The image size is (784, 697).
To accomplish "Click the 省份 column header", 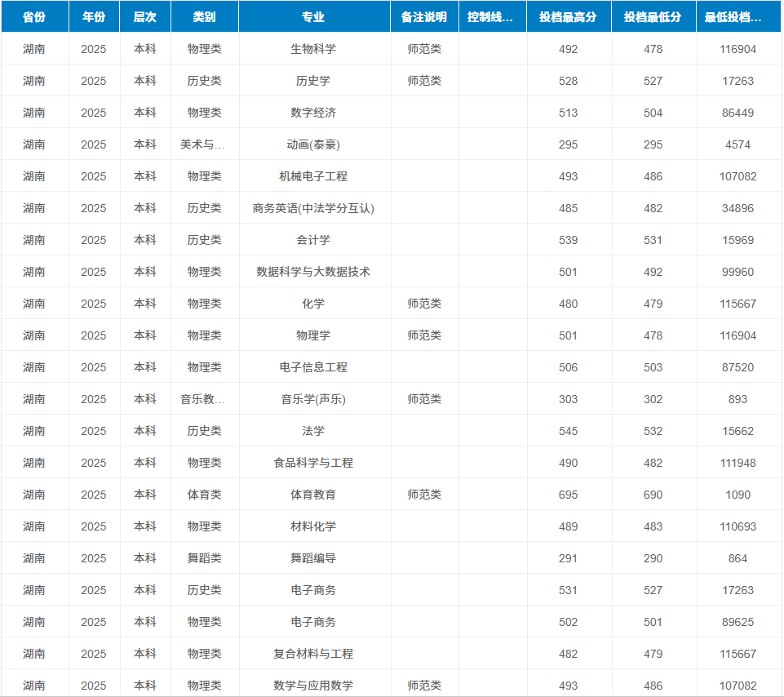I will pyautogui.click(x=34, y=16).
